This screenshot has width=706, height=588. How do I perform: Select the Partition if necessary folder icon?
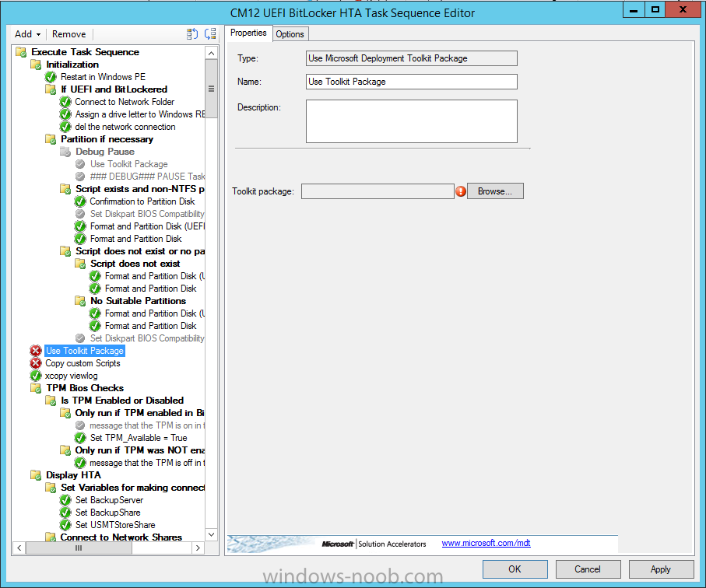(x=51, y=139)
